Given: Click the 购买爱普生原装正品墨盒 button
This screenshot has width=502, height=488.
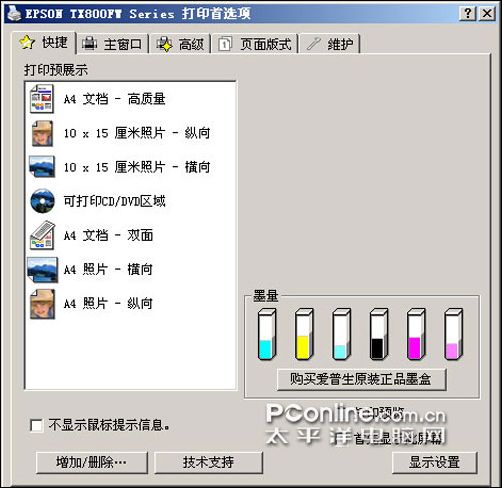Looking at the screenshot, I should click(361, 379).
